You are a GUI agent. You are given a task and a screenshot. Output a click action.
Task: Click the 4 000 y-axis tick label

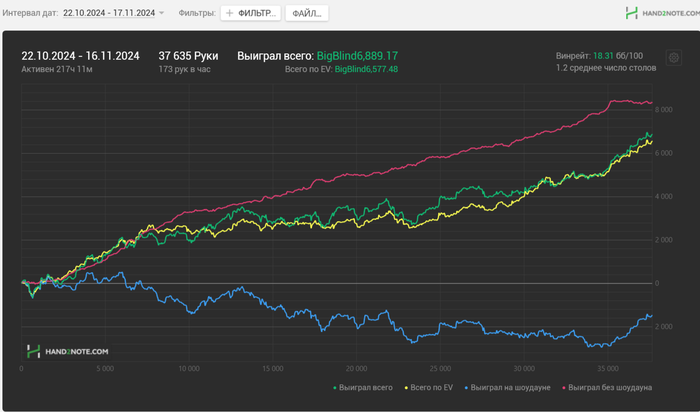663,196
